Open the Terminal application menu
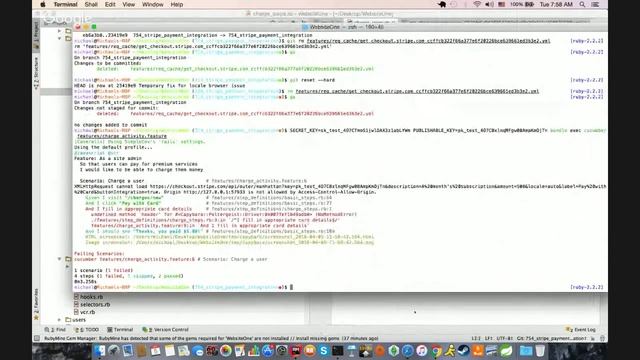The width and height of the screenshot is (640, 360). [x=65, y=4]
